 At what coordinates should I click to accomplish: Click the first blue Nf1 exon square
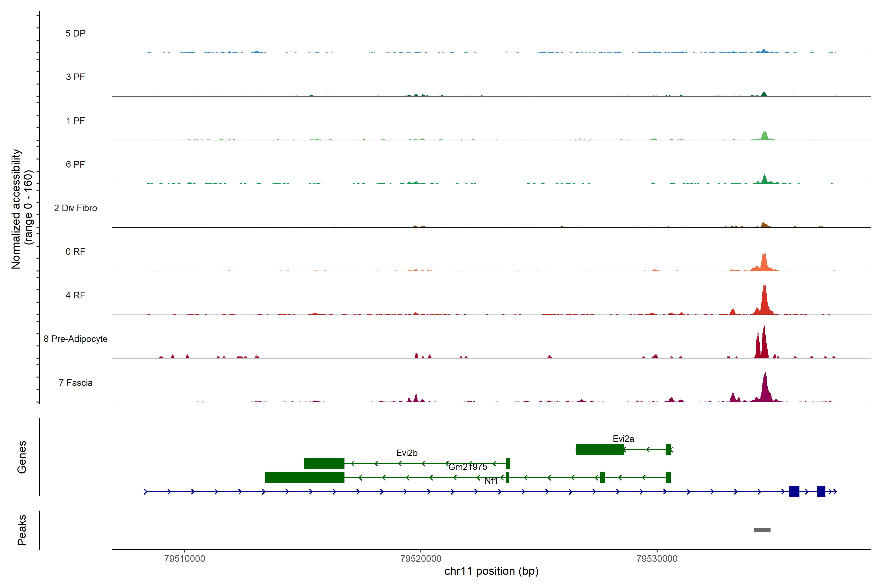(794, 491)
